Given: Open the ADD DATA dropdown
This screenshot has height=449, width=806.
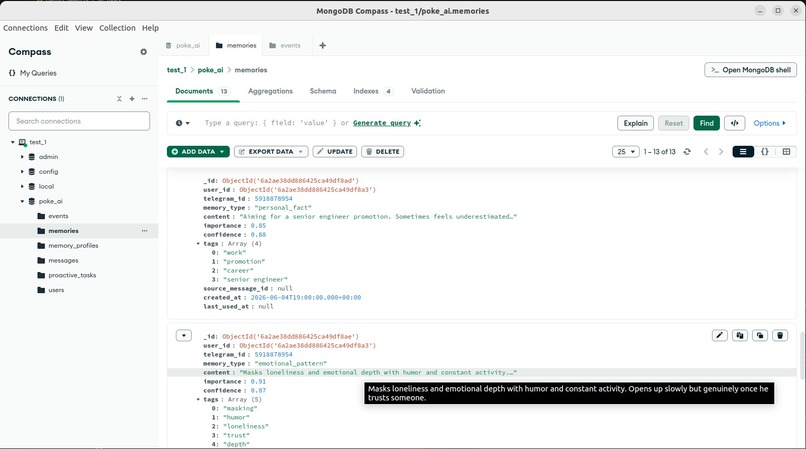Looking at the screenshot, I should [x=198, y=152].
